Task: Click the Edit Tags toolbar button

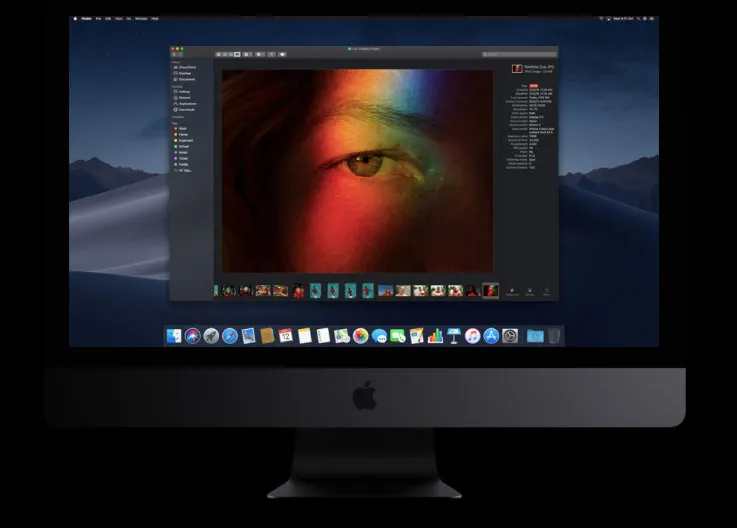Action: 282,55
